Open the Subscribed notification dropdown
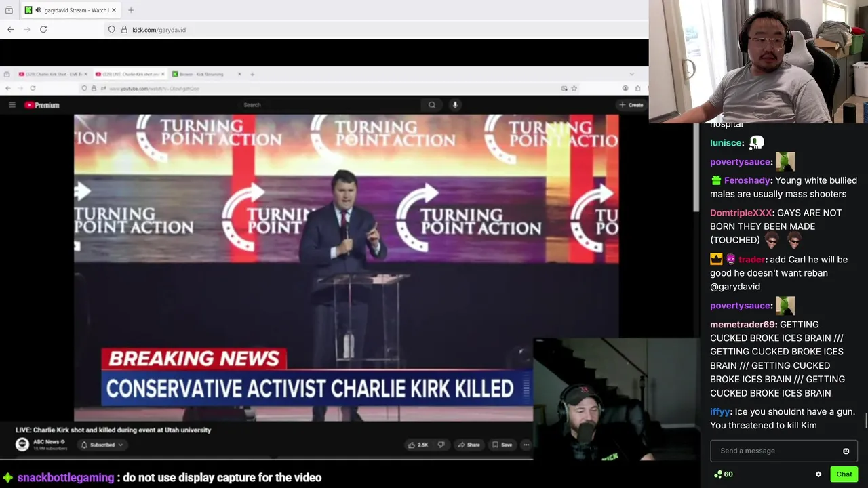Viewport: 868px width, 488px height. coord(102,445)
